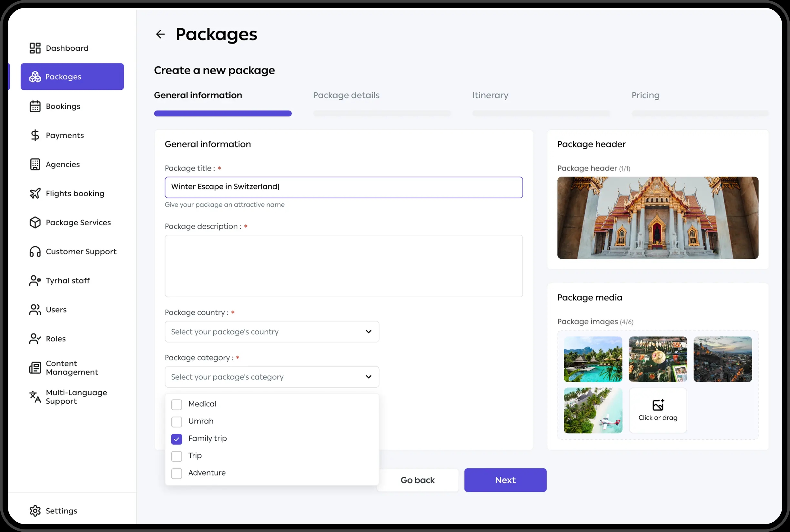Check the Medical category checkbox
Screen dimensions: 790x532
[x=177, y=404]
